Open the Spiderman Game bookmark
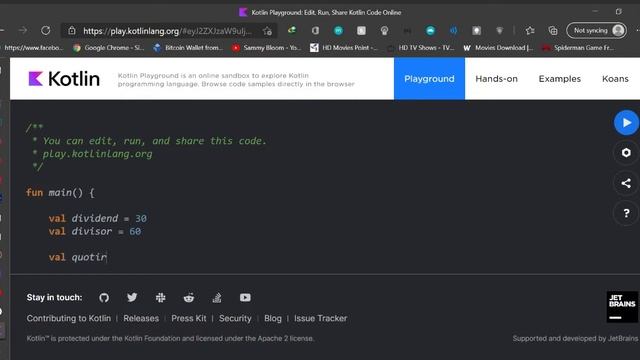Screen dimensions: 640x360 [x=578, y=48]
